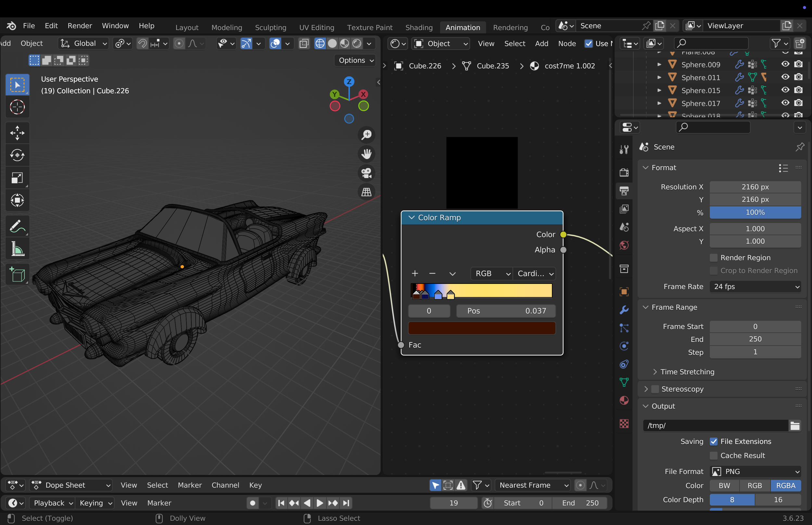Open the Modifier properties wrench tab
The width and height of the screenshot is (812, 525).
tap(624, 310)
